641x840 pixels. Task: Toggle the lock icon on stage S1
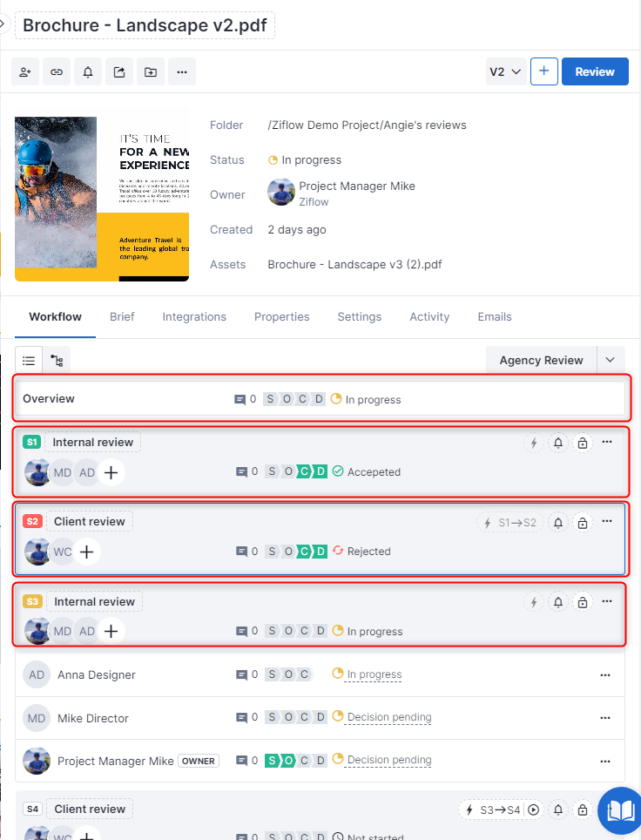coord(583,444)
